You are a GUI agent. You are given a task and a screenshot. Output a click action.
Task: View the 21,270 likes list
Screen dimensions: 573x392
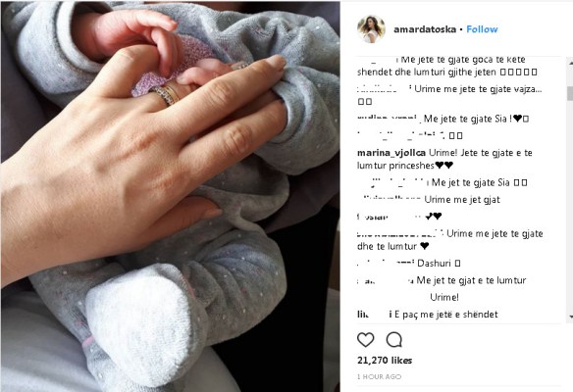(385, 361)
